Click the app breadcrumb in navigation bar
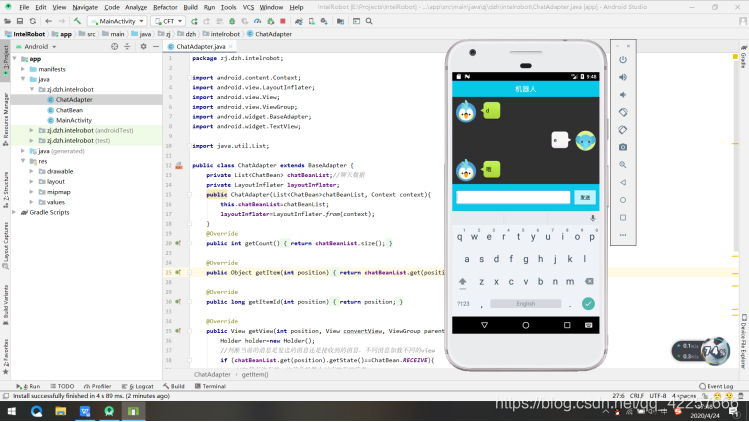Image resolution: width=749 pixels, height=422 pixels. [x=62, y=34]
